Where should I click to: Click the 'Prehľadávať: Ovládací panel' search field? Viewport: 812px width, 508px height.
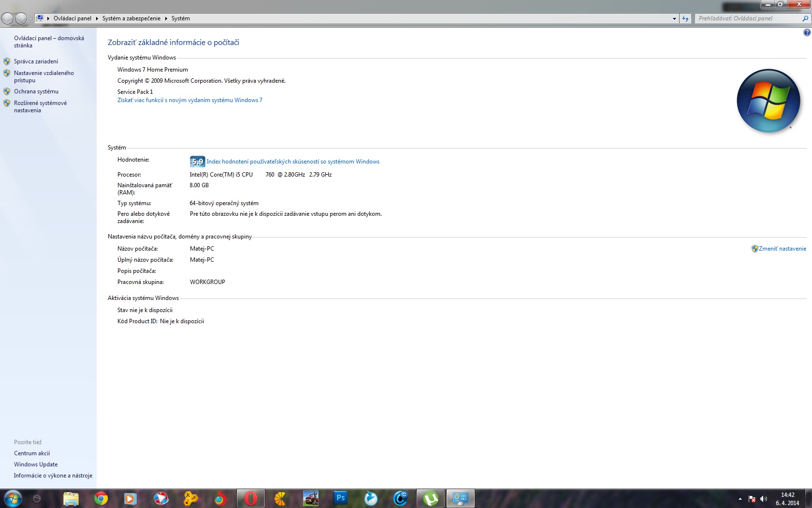pyautogui.click(x=749, y=18)
